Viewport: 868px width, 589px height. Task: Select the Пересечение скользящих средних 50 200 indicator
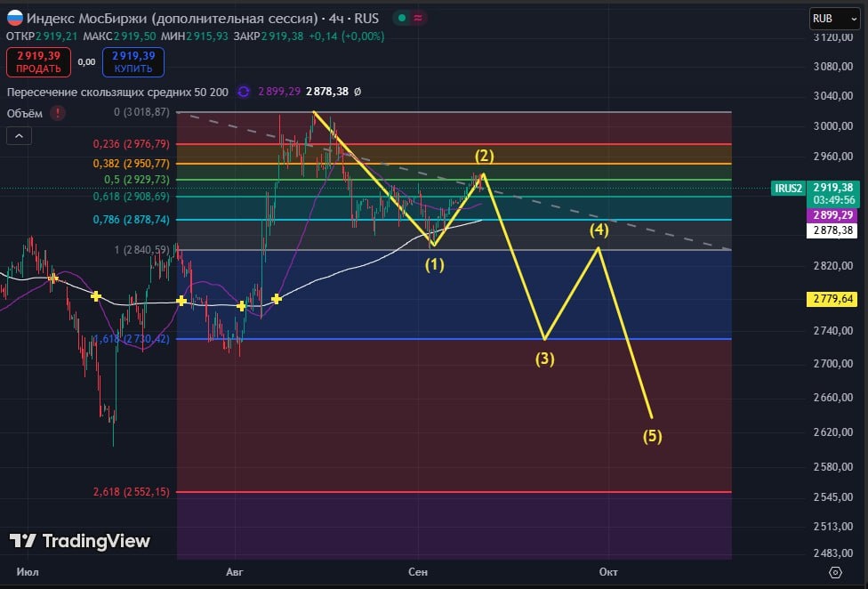(117, 92)
